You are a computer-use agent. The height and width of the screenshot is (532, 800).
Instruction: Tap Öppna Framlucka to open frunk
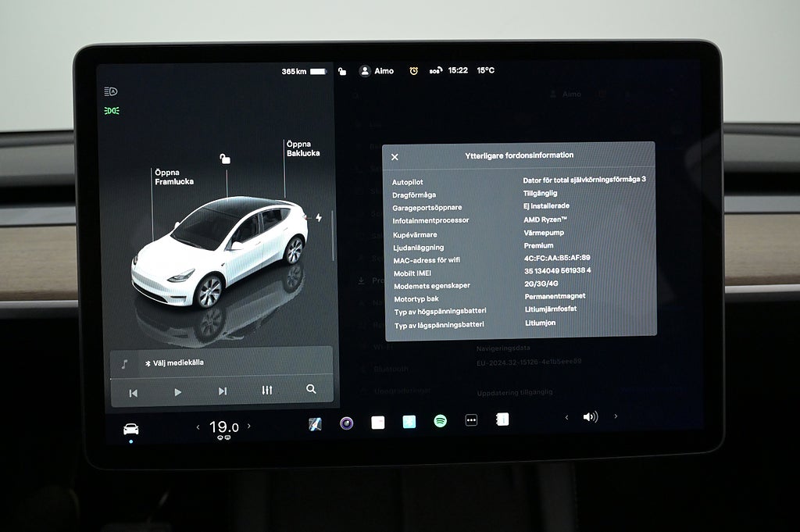pyautogui.click(x=173, y=177)
